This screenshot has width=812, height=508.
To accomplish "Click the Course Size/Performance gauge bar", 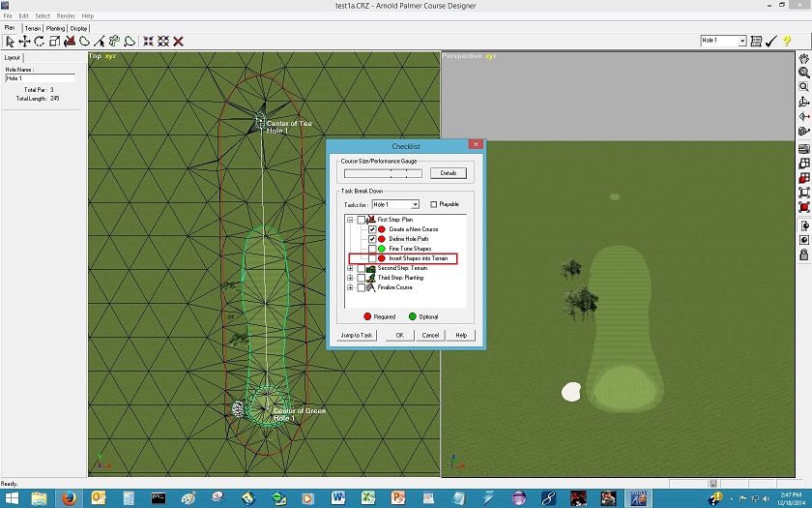I will 383,173.
